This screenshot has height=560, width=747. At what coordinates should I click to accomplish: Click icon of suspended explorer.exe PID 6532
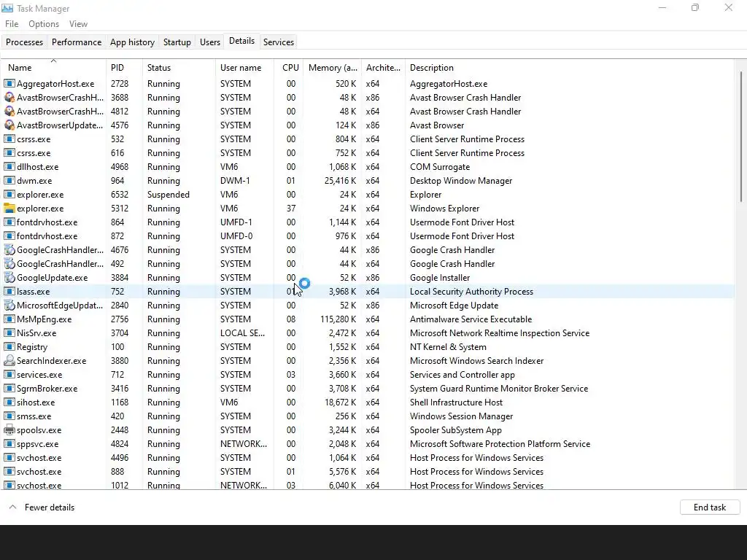click(x=9, y=194)
